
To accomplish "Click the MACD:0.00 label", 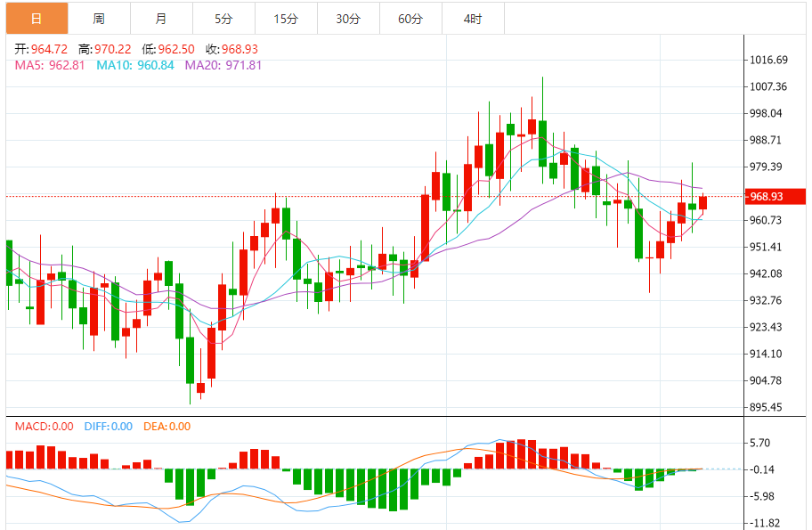I will point(44,427).
